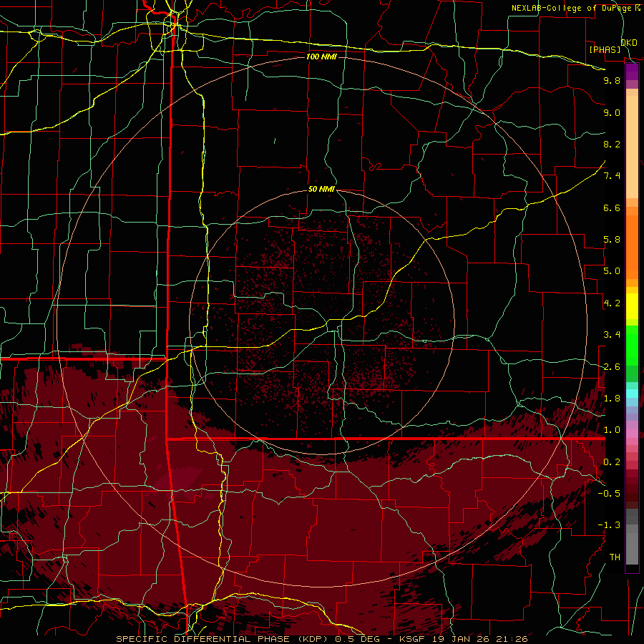Screen dimensions: 644x644
Task: Click the -0.5 value on color scale
Action: coord(609,494)
